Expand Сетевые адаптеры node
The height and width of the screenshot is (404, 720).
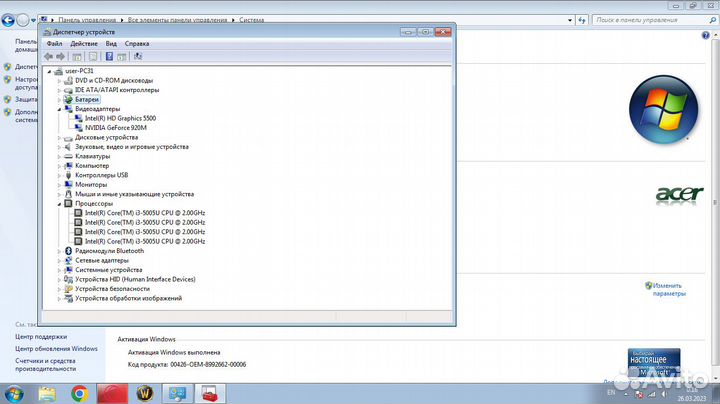[x=59, y=261]
